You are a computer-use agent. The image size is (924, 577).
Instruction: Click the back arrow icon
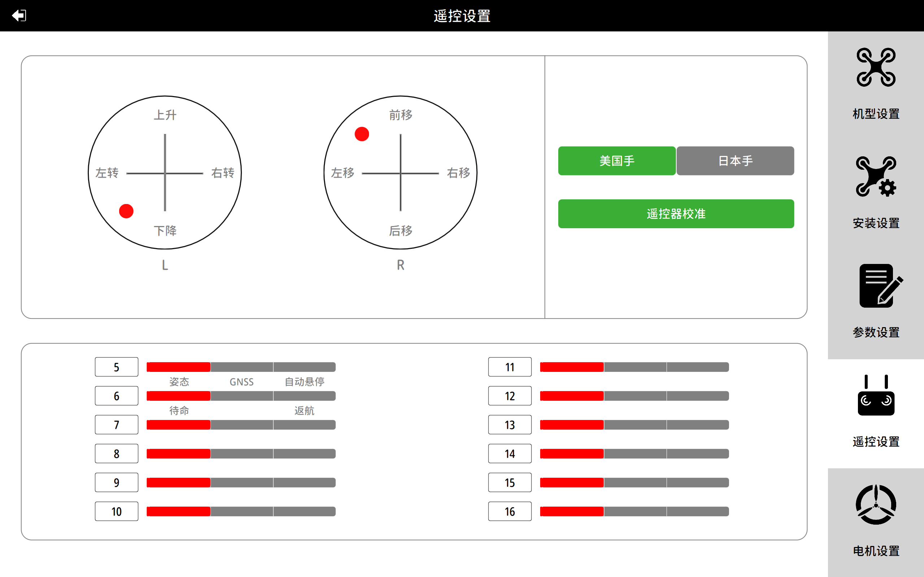[x=19, y=16]
